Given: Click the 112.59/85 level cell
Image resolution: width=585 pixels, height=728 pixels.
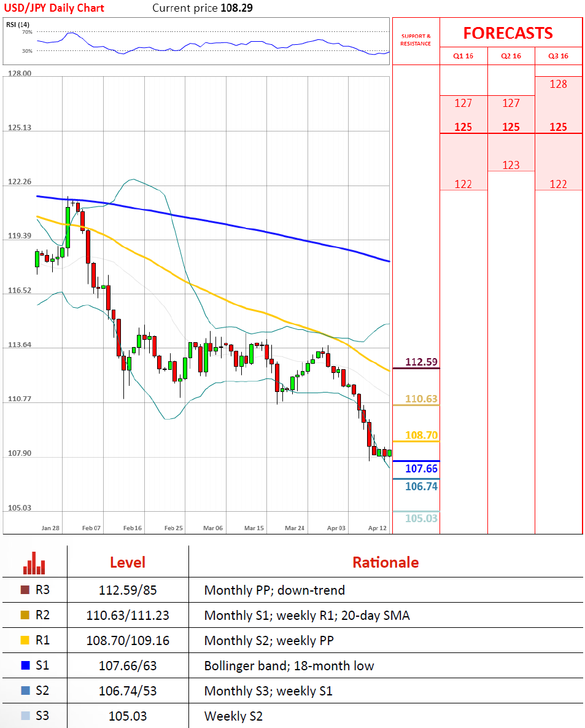Looking at the screenshot, I should [x=128, y=590].
